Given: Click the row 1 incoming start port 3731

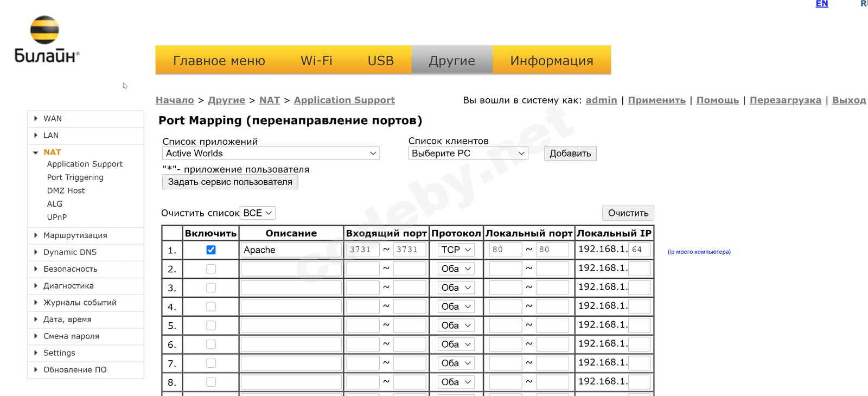Looking at the screenshot, I should tap(363, 250).
